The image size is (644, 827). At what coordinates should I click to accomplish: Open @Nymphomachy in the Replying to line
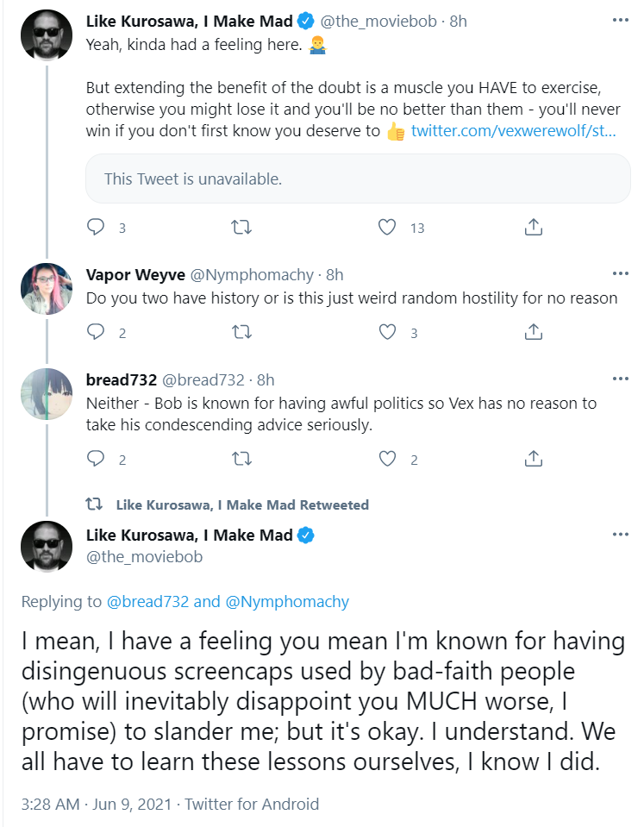(x=287, y=601)
